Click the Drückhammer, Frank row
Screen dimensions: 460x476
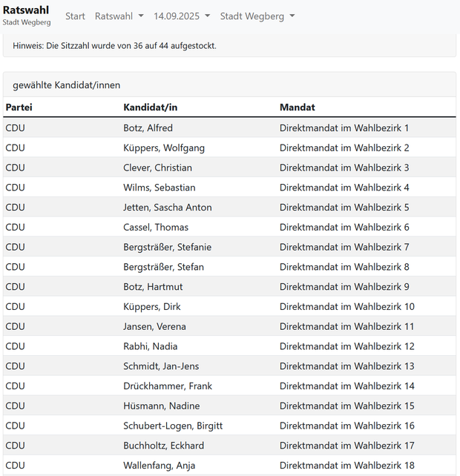point(168,386)
